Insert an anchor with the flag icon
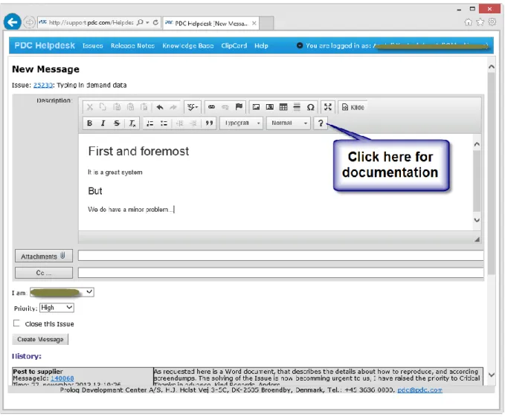The image size is (505, 420). (x=239, y=107)
